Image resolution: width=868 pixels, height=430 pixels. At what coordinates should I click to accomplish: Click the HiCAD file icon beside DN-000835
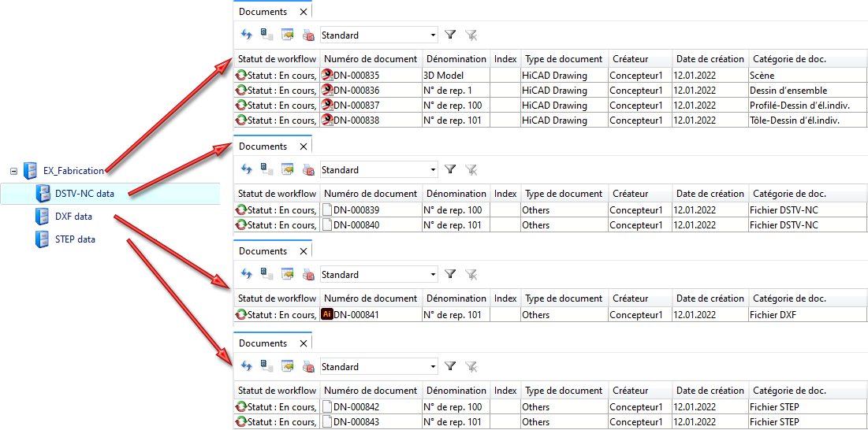point(326,75)
